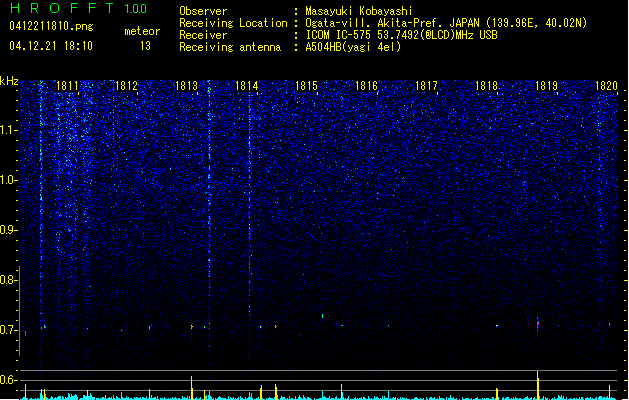Click the 1815 time marker

[306, 86]
